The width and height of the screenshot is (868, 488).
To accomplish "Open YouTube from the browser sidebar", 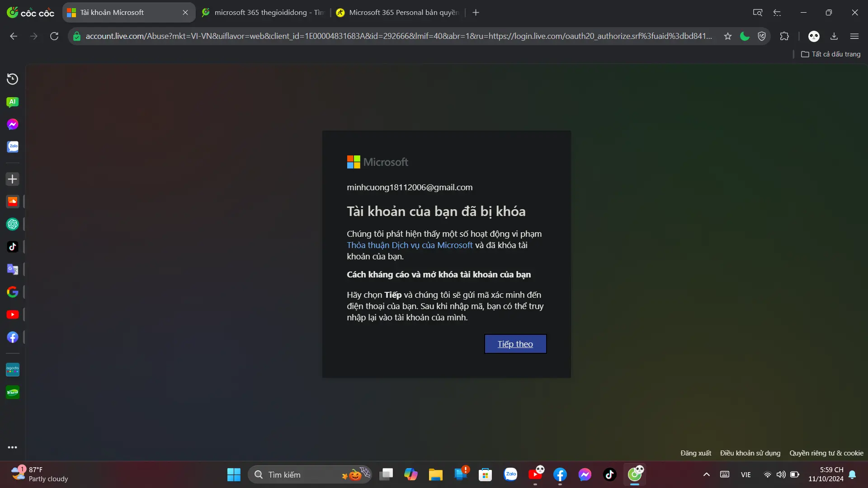I will click(13, 314).
